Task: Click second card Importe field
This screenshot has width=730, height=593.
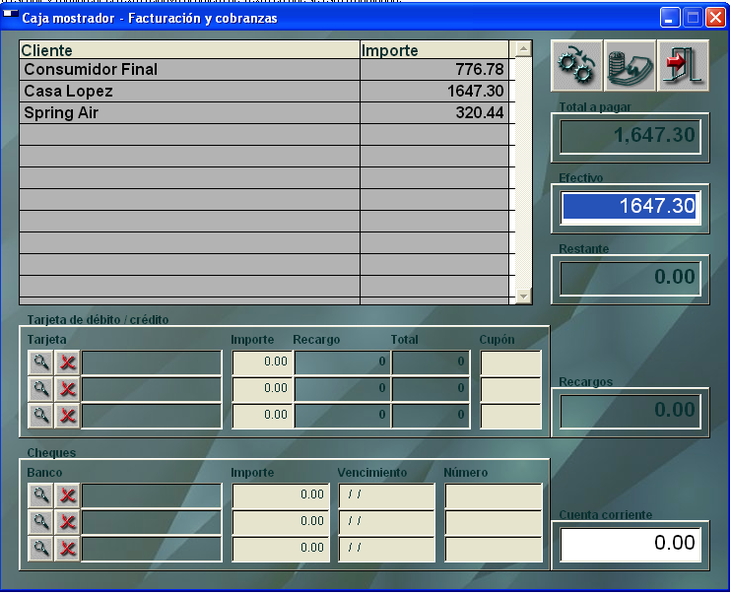Action: pyautogui.click(x=262, y=389)
